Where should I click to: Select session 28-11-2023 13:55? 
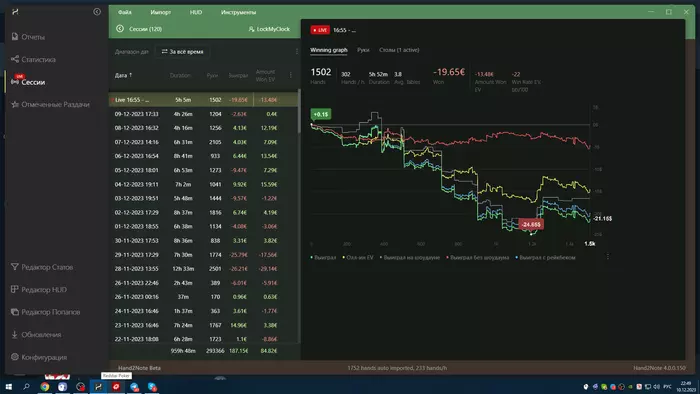pos(204,269)
